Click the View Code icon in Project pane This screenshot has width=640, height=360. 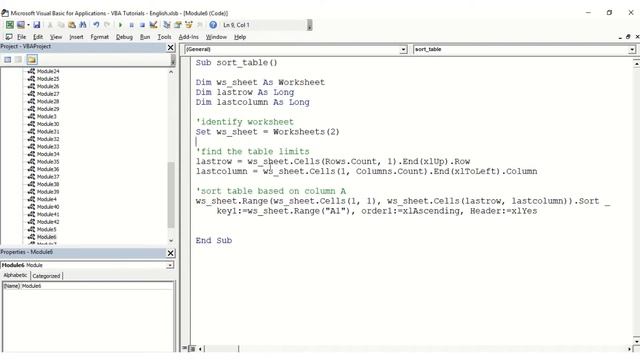[x=8, y=60]
